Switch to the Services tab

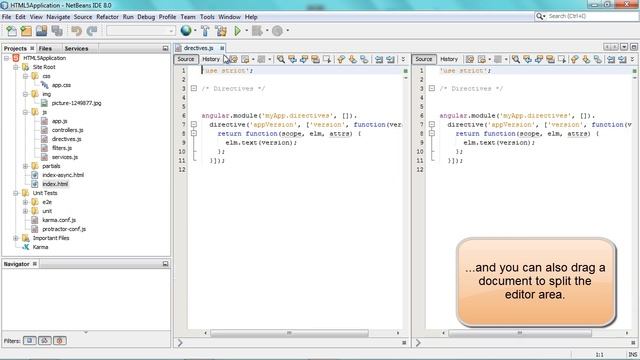click(x=76, y=48)
